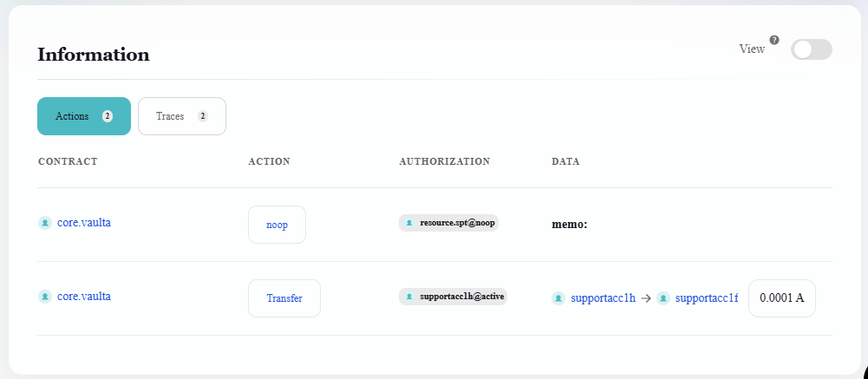Click avatar icon in resource.spt@noop badge
868x379 pixels.
[409, 223]
